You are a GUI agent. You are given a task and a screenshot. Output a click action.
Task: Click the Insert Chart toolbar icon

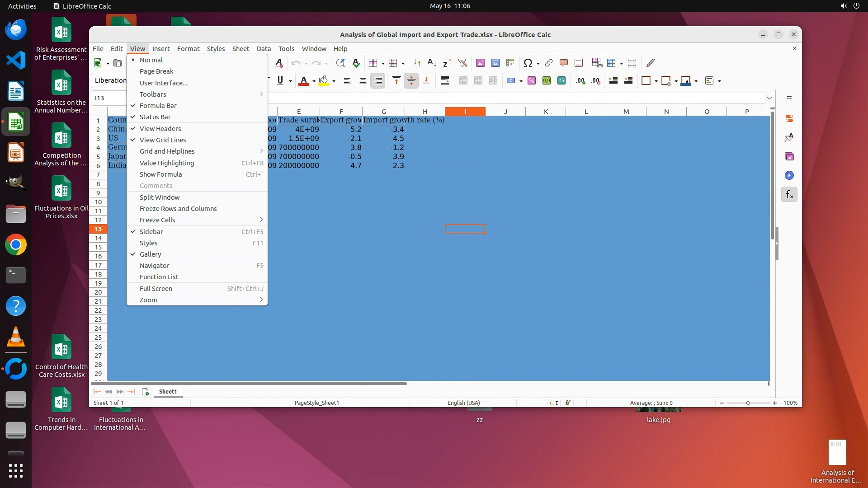pos(495,63)
